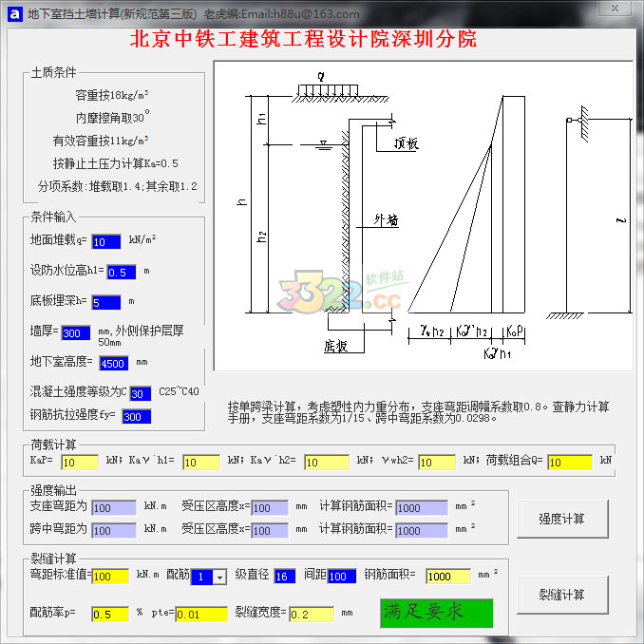Click the 裂缝宽度 output field
Screen dimensions: 644x644
pos(312,615)
